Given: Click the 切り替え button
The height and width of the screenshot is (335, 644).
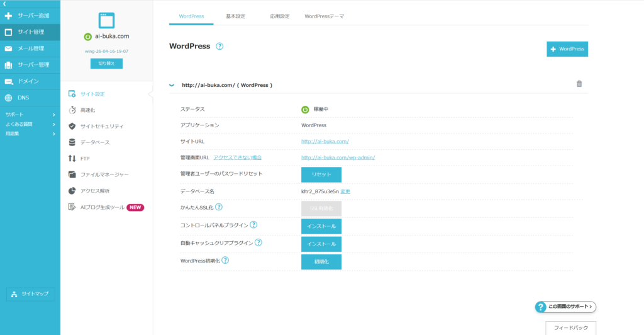Looking at the screenshot, I should point(106,64).
